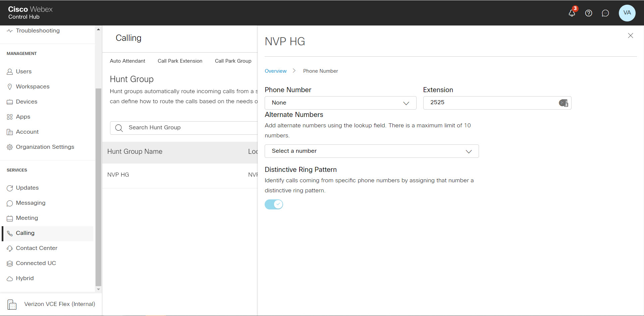
Task: Go back via the Overview breadcrumb link
Action: 275,71
